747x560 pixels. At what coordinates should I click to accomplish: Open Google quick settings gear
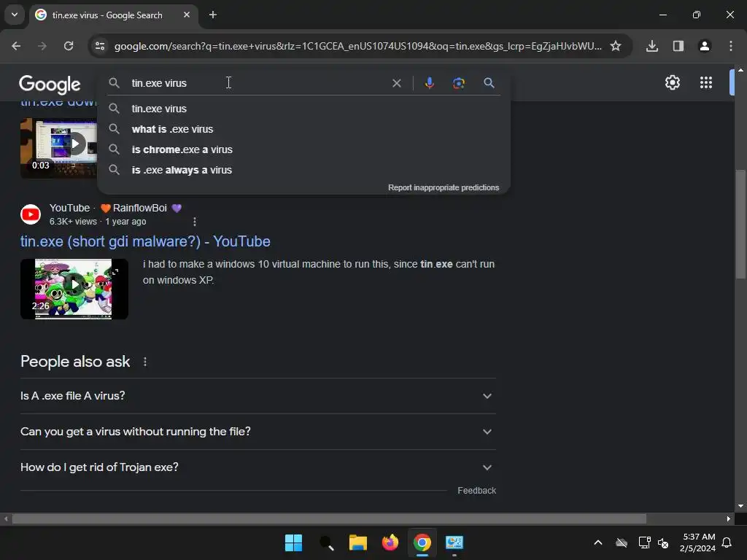(x=672, y=82)
